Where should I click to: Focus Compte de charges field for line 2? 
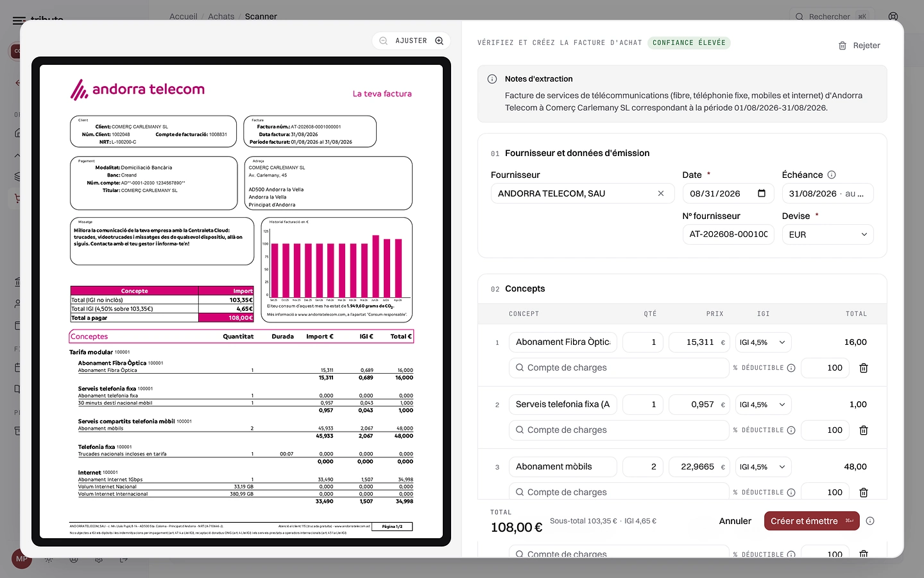(x=619, y=430)
